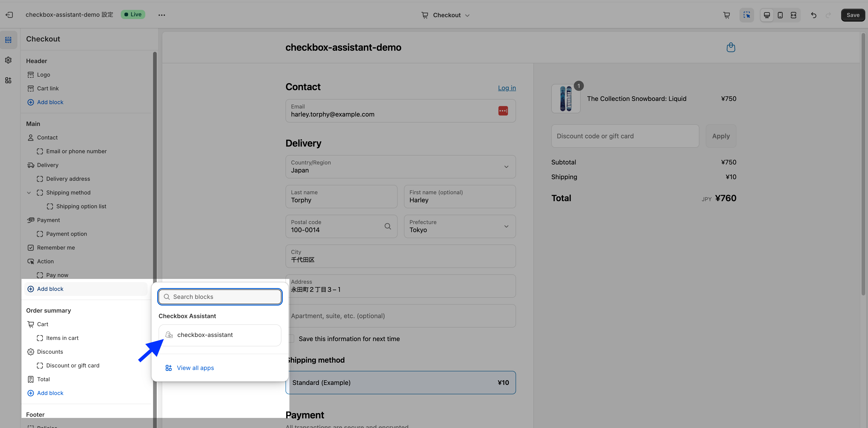Open the Settings gear sidebar icon

point(8,60)
